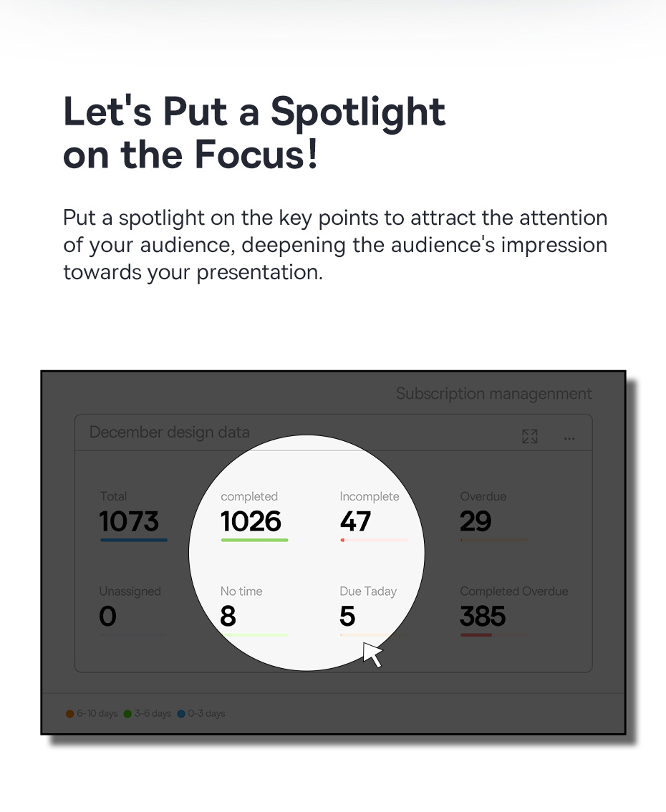Expand the December design data card fullscreen
Viewport: 666px width, 812px height.
coord(529,436)
